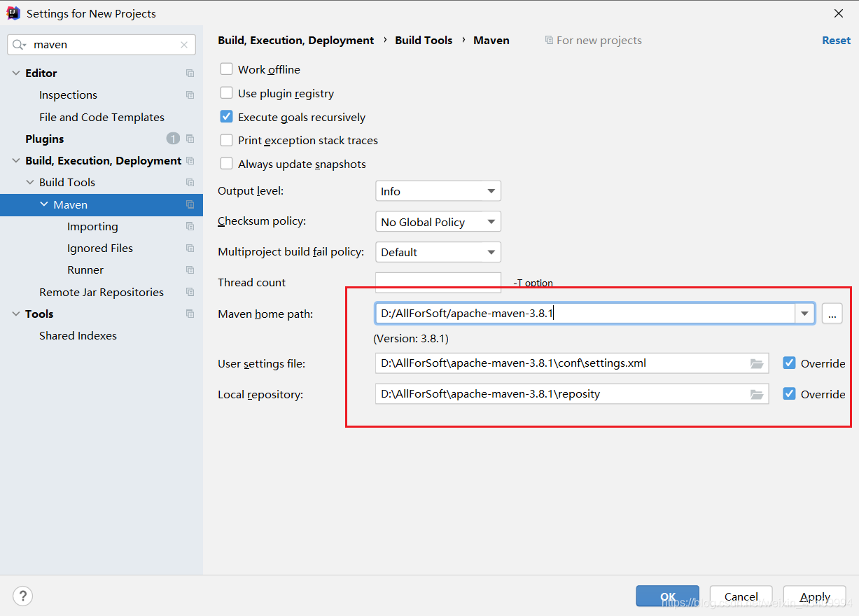Click the copy icon beside Build, Execution, Deployment
This screenshot has width=859, height=616.
pos(190,160)
